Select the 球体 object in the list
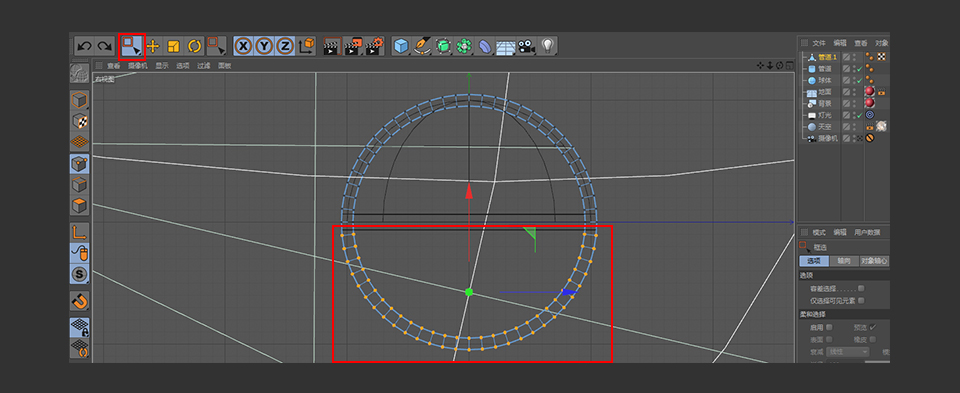 click(825, 80)
